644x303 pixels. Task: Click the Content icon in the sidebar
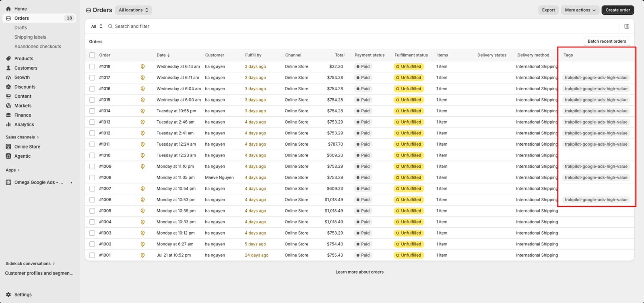pyautogui.click(x=8, y=96)
